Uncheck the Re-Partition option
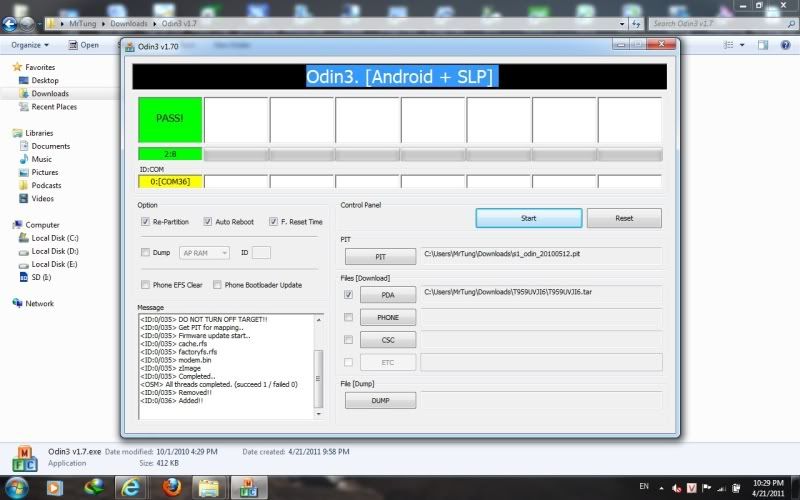This screenshot has height=500, width=800. [x=145, y=221]
